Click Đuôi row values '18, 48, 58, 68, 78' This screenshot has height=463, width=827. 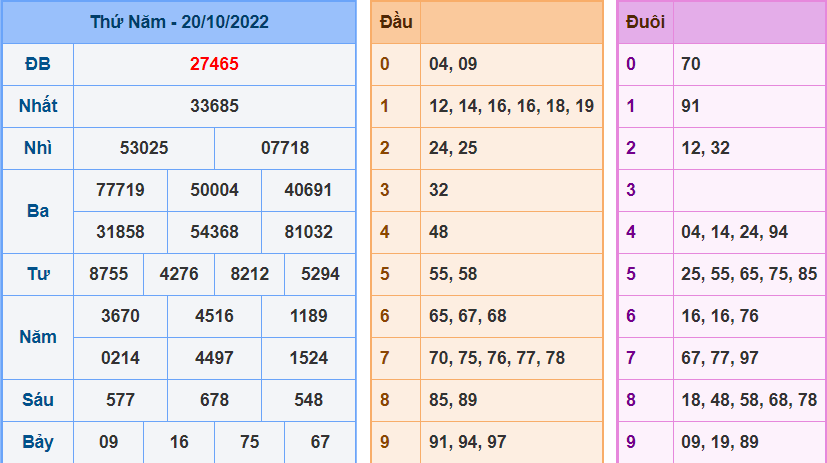(x=749, y=400)
